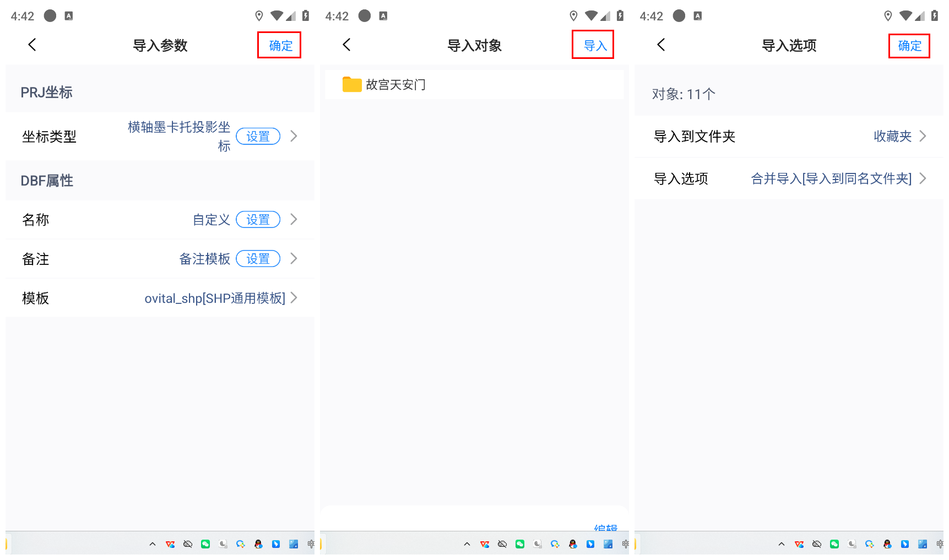
Task: Tap 横轴墨卡托投影坐标 coordinate type value
Action: [179, 136]
